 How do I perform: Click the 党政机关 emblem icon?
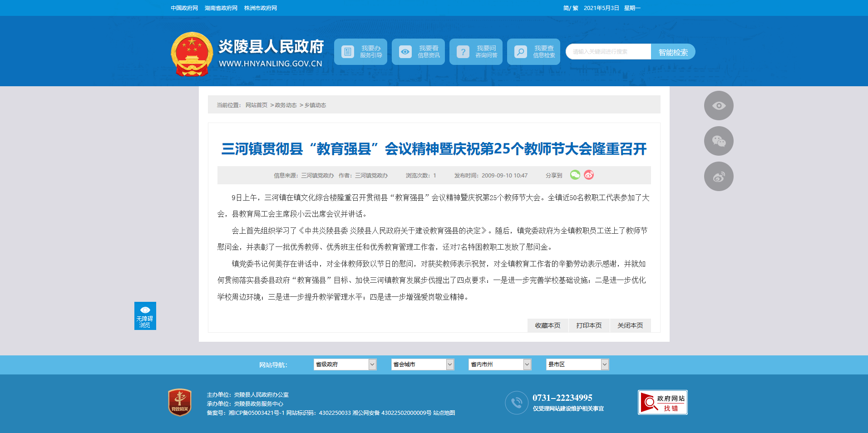(x=180, y=402)
